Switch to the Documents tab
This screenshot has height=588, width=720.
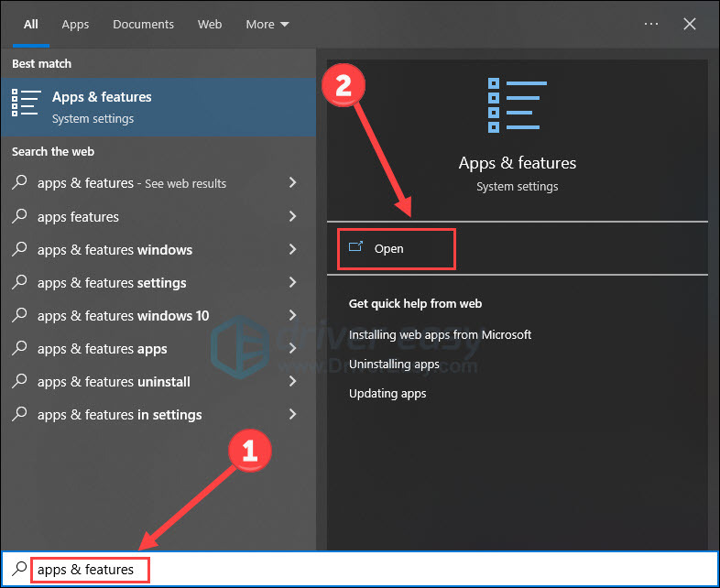point(143,25)
